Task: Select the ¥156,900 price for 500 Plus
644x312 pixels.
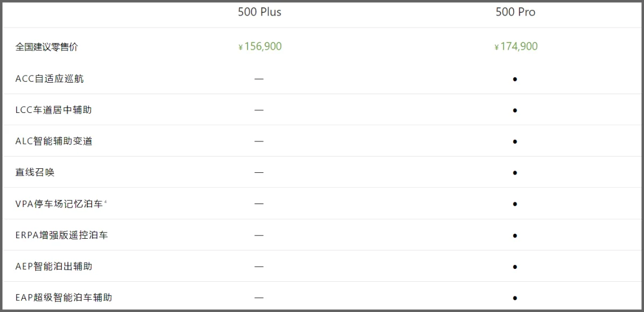Action: tap(260, 47)
